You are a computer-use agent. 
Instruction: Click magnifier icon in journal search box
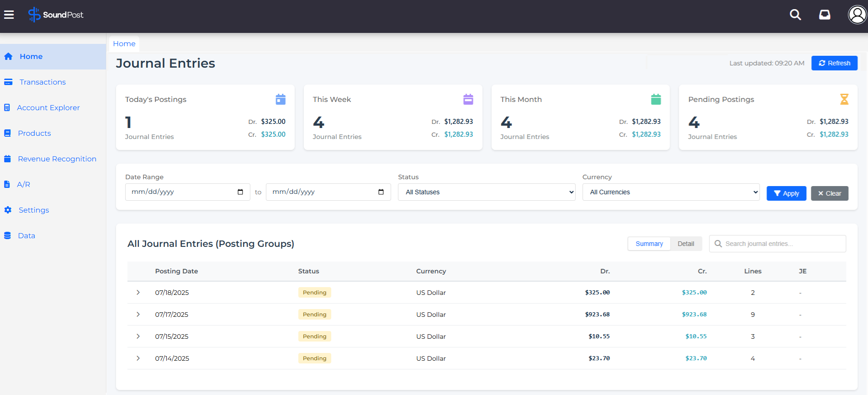[718, 244]
